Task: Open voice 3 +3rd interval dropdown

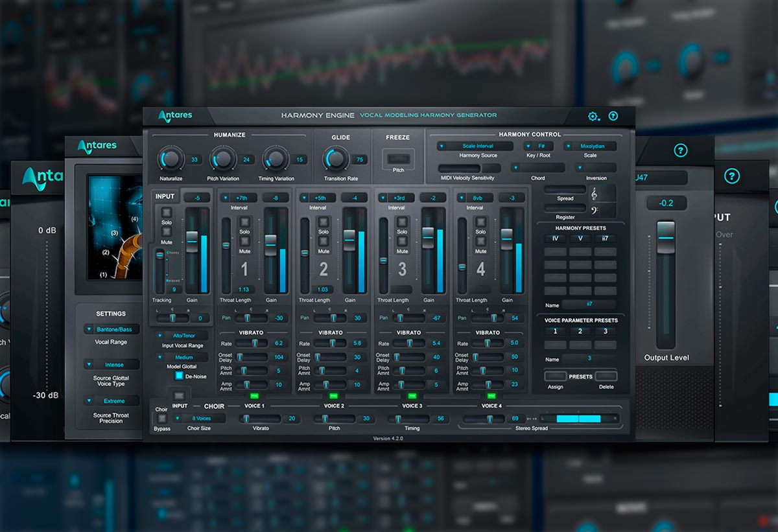Action: pos(396,198)
